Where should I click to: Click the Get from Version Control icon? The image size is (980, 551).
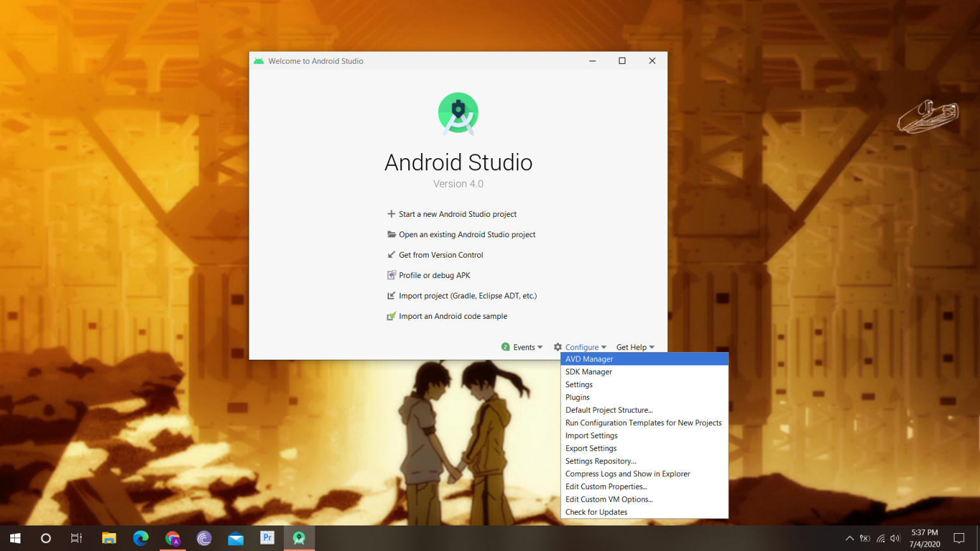tap(391, 254)
